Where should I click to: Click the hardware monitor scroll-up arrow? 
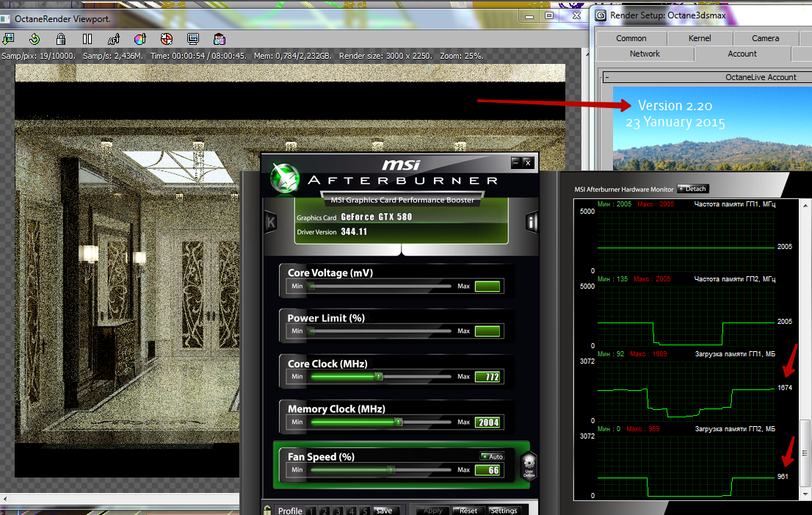tap(805, 206)
